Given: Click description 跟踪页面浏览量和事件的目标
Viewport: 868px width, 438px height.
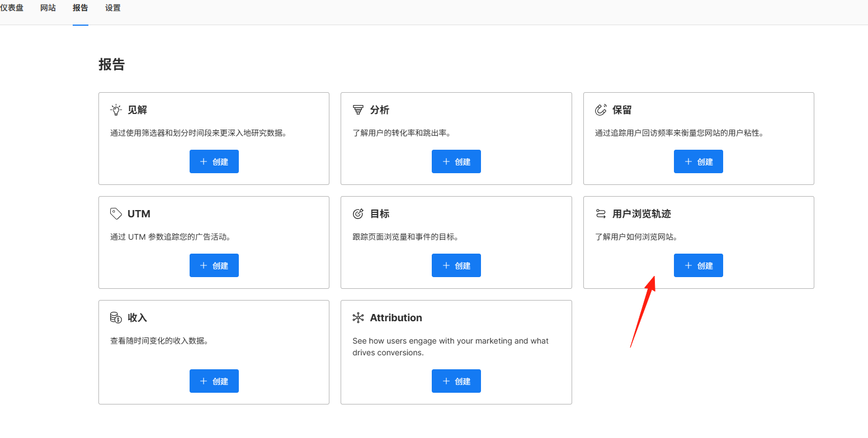Looking at the screenshot, I should point(405,237).
